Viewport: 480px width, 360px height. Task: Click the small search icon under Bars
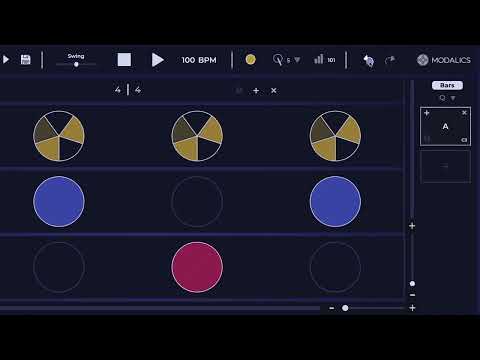click(442, 98)
